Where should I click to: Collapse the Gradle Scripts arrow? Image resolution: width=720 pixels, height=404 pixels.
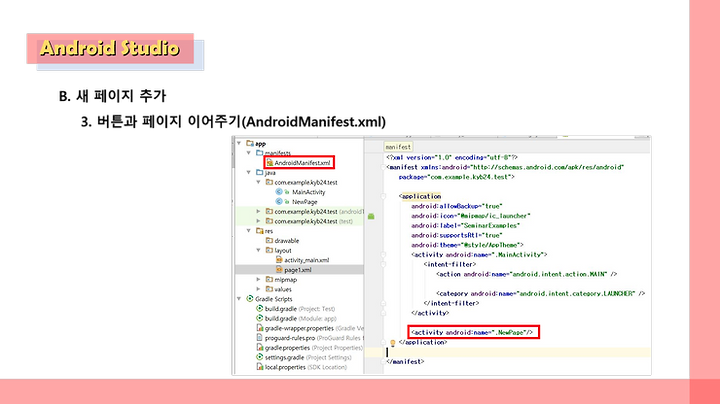pyautogui.click(x=239, y=299)
